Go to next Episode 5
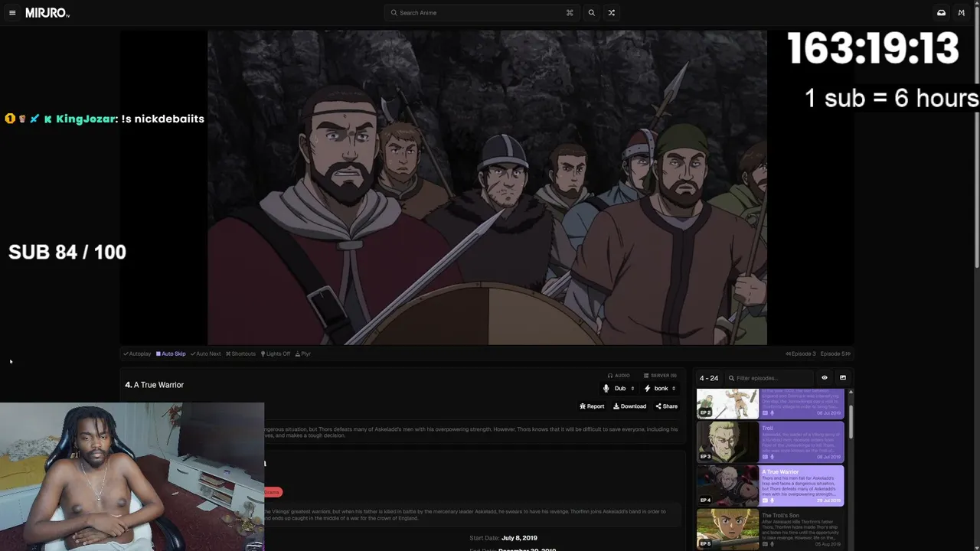The image size is (980, 551). click(x=835, y=354)
